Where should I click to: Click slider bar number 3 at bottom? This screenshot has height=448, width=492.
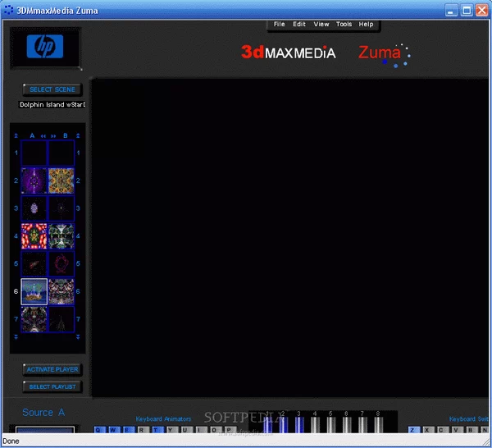(299, 423)
